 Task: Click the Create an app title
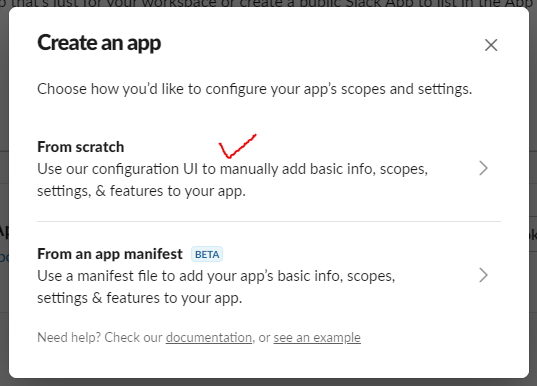tap(99, 43)
